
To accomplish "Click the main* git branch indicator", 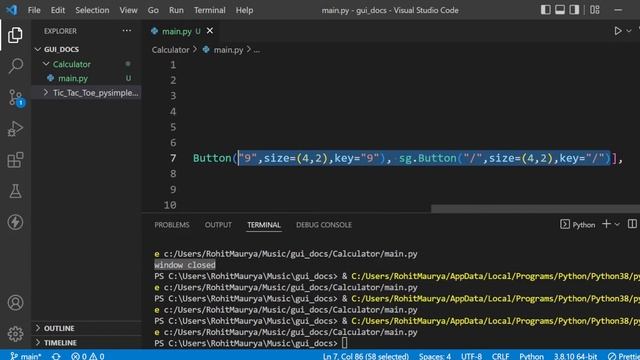I will coord(26,356).
